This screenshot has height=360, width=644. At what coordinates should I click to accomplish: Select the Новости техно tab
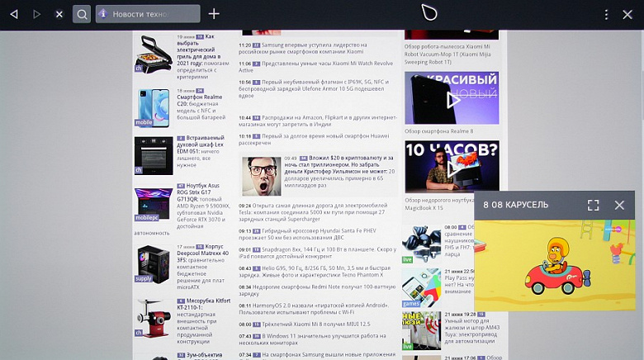tap(148, 14)
